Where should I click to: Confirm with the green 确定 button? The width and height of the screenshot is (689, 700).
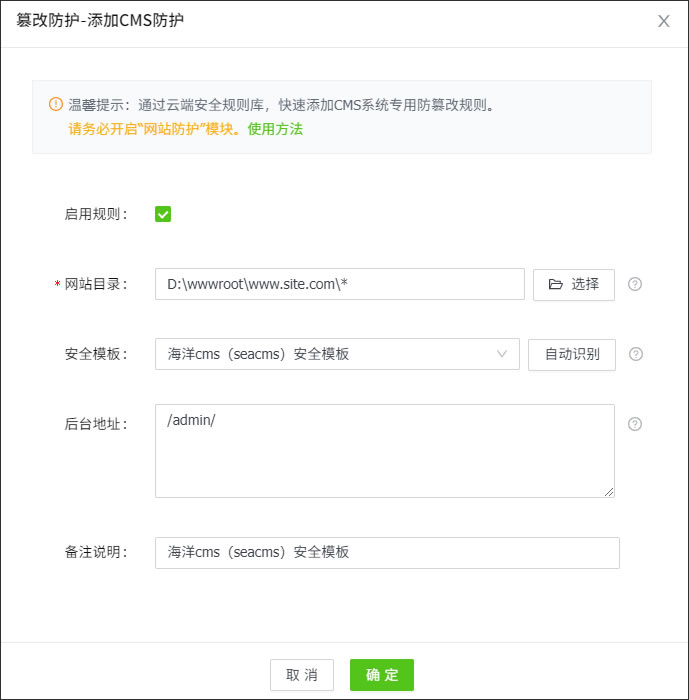(x=382, y=675)
